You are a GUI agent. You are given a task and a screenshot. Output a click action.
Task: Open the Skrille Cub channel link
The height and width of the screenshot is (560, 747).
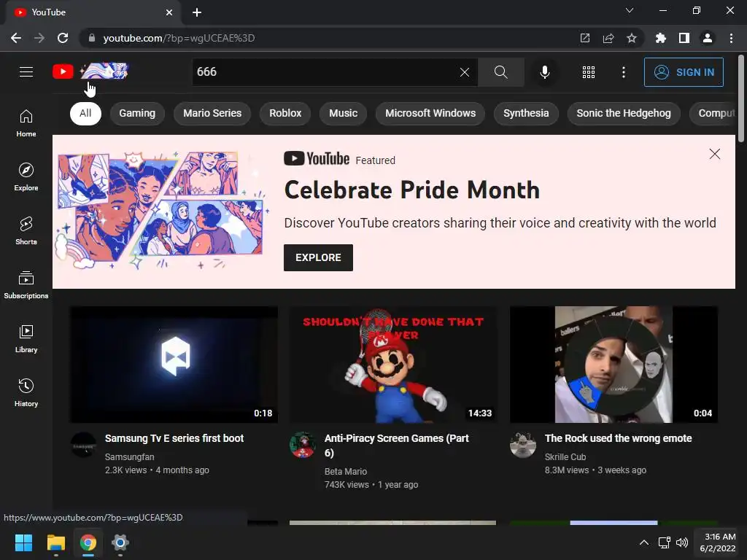(565, 456)
